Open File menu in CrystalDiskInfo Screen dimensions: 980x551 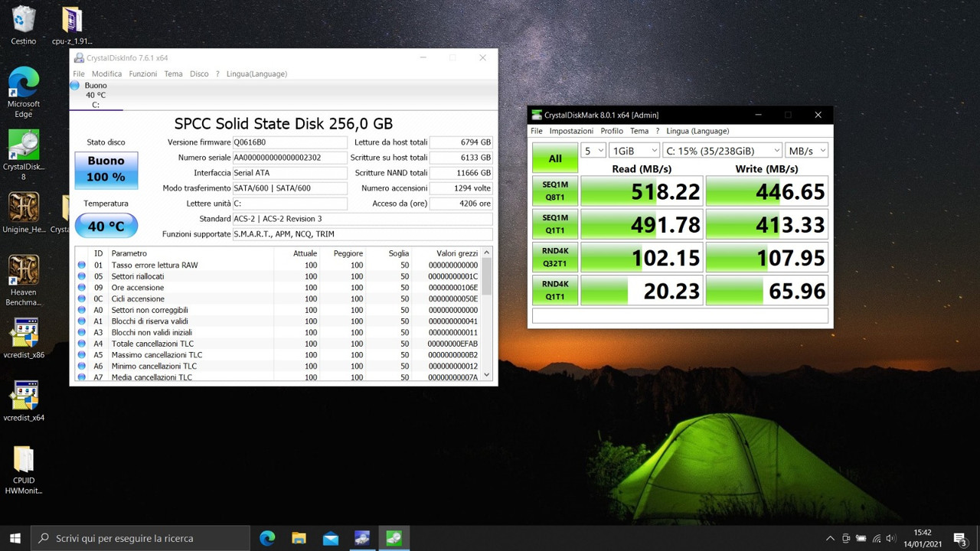(x=79, y=74)
